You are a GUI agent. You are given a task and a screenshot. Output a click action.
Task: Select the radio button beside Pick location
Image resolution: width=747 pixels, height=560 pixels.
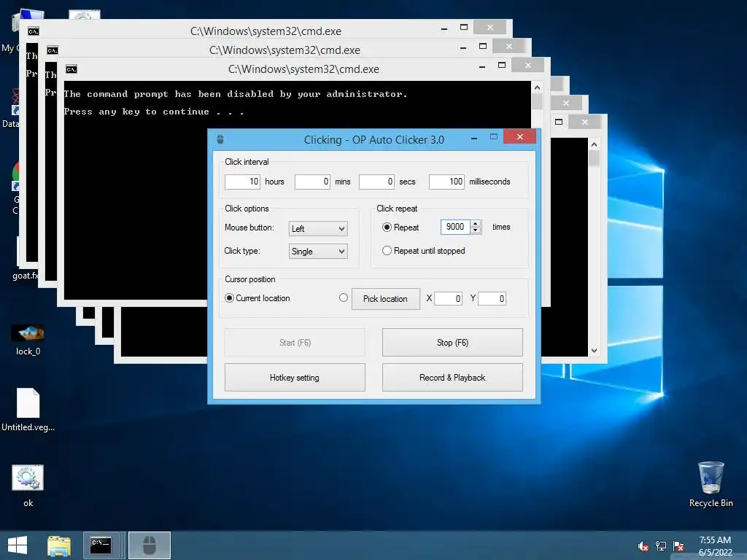coord(344,297)
